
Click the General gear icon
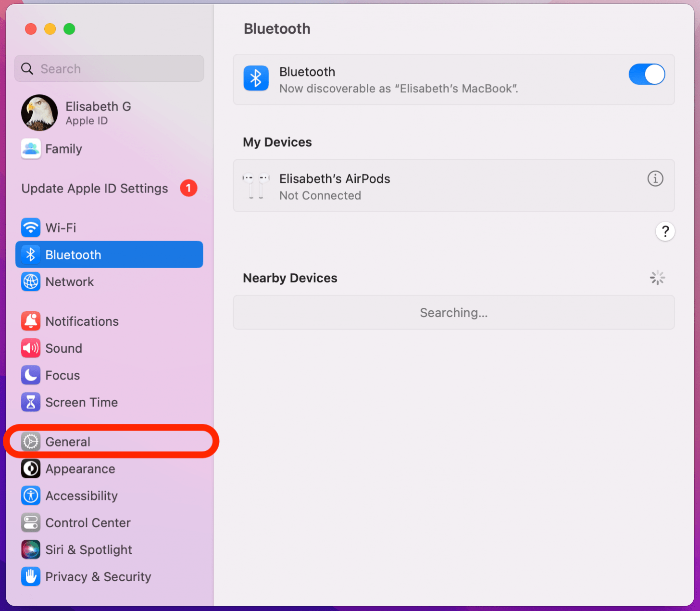(31, 441)
